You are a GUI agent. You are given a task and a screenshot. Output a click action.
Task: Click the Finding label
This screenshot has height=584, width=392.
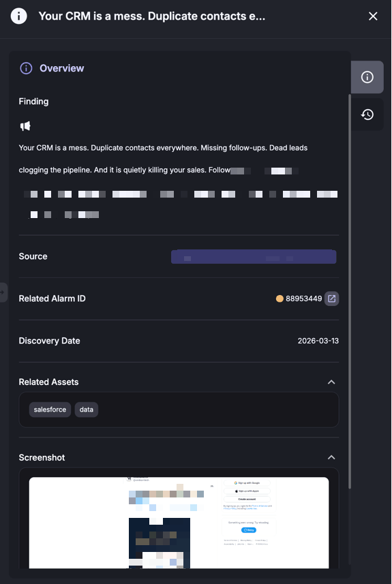pos(33,102)
